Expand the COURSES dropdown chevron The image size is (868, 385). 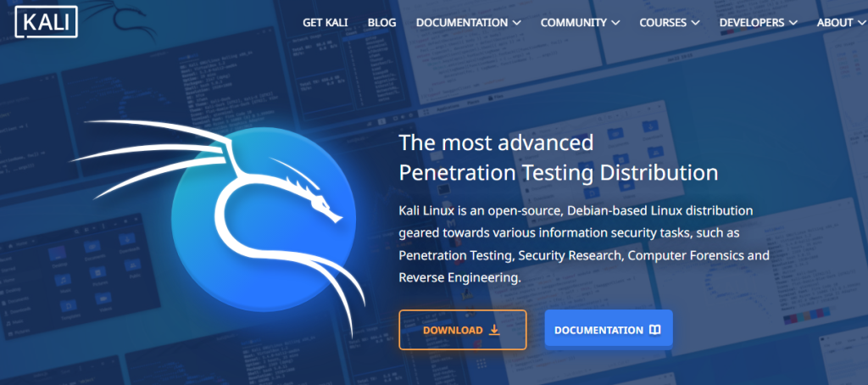coord(695,23)
